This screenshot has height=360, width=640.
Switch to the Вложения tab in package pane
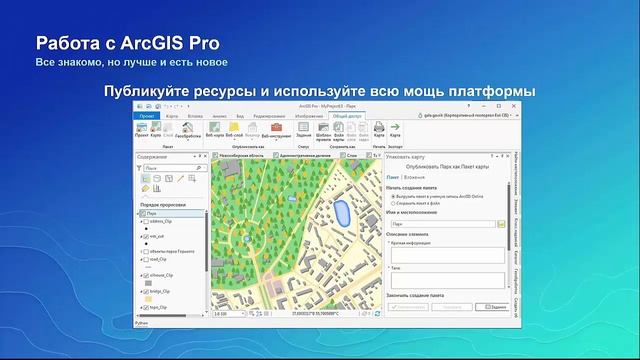(414, 177)
